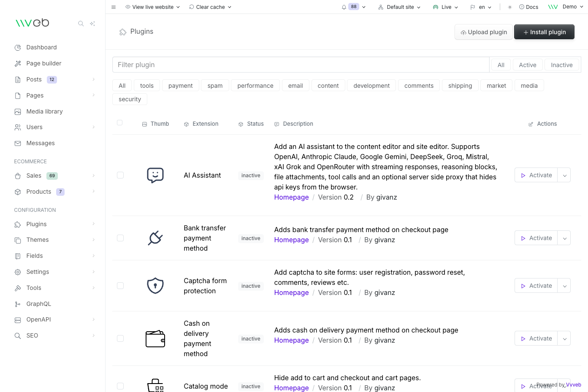
Task: Click the sidebar search magnifier icon
Action: (x=81, y=24)
